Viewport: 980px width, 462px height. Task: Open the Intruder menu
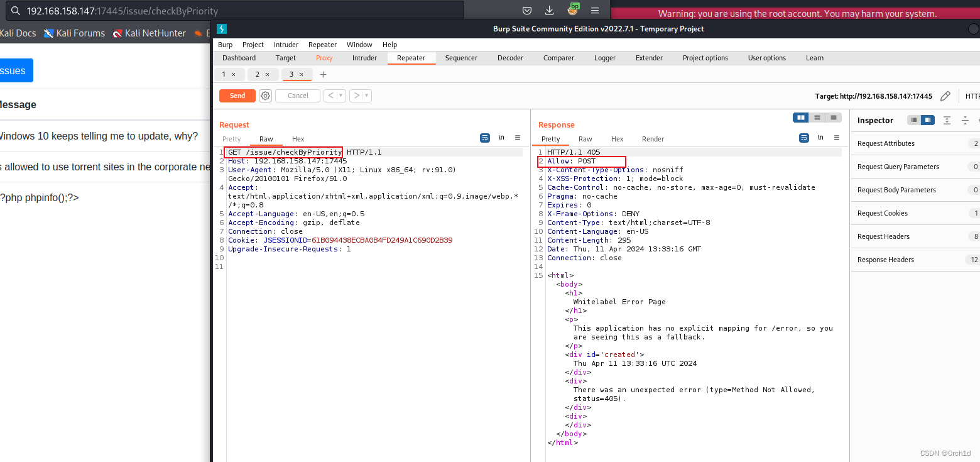(286, 45)
